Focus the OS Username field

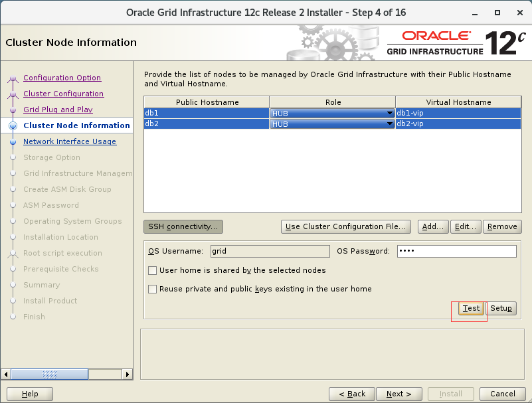[x=270, y=251]
